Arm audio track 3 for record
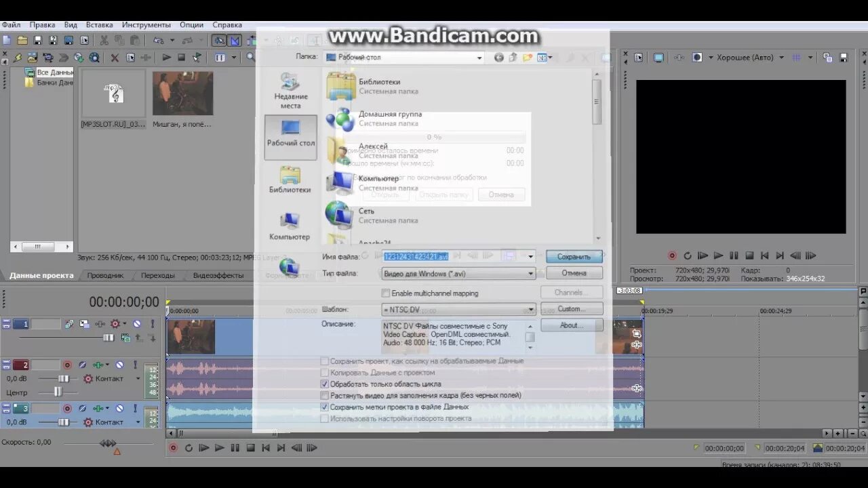 [x=67, y=409]
